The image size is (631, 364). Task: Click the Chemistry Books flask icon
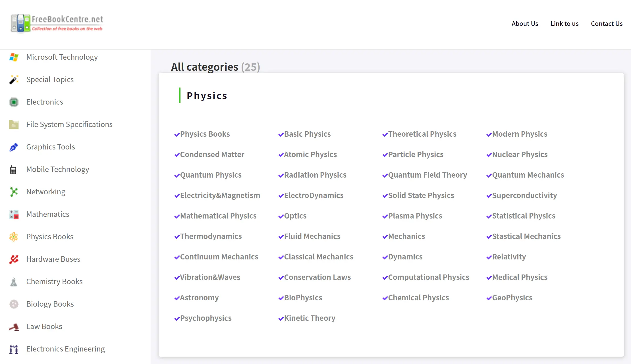[14, 282]
